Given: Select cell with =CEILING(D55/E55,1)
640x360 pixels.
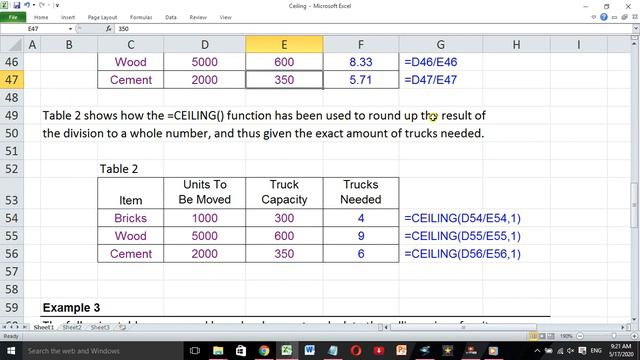Looking at the screenshot, I should click(x=462, y=236).
